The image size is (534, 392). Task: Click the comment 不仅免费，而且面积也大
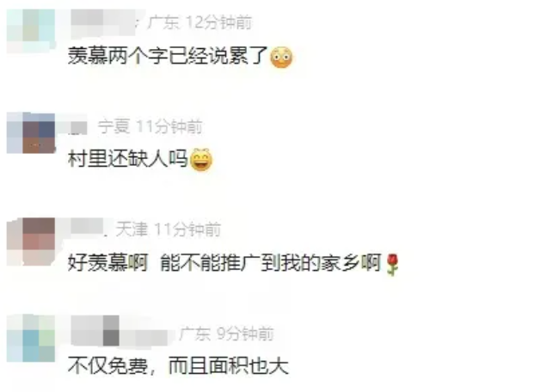(179, 366)
